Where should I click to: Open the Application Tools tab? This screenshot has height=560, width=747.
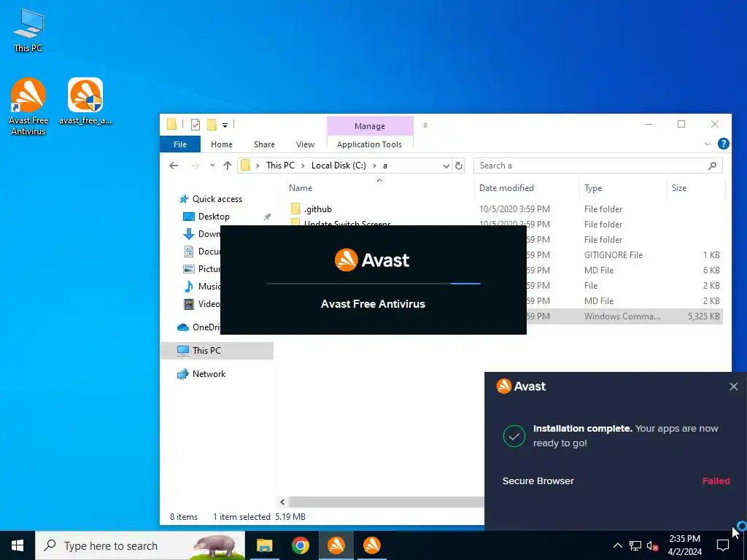369,144
